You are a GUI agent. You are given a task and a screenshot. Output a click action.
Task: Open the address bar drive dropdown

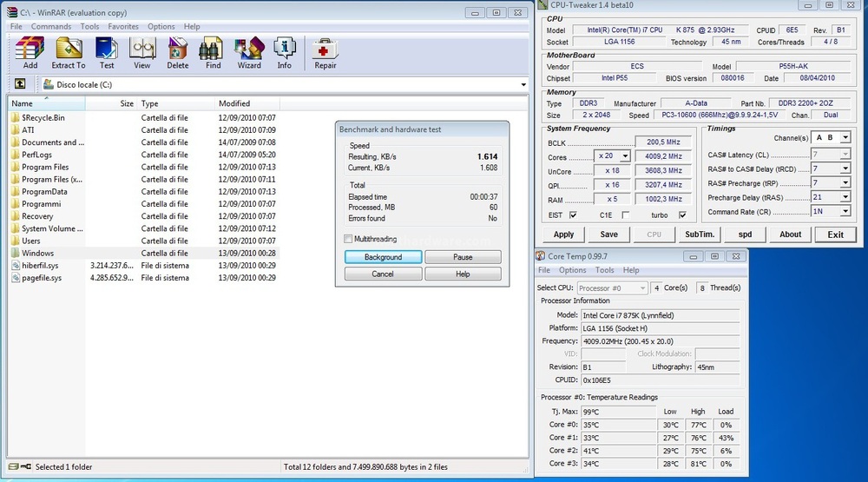tap(523, 85)
